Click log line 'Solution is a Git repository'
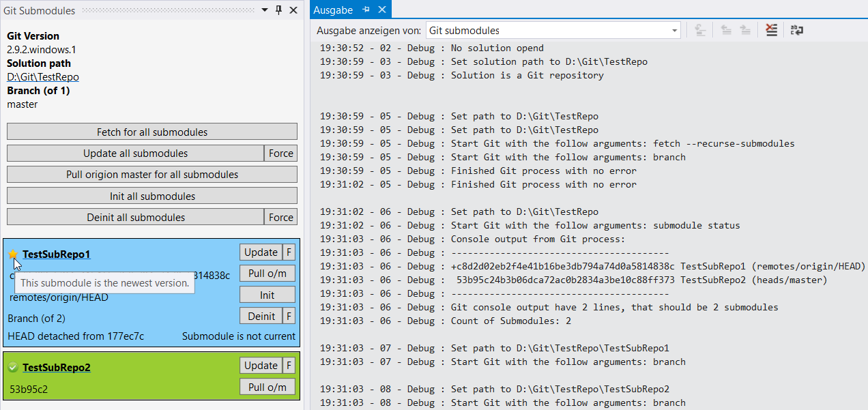This screenshot has width=868, height=410. point(462,75)
